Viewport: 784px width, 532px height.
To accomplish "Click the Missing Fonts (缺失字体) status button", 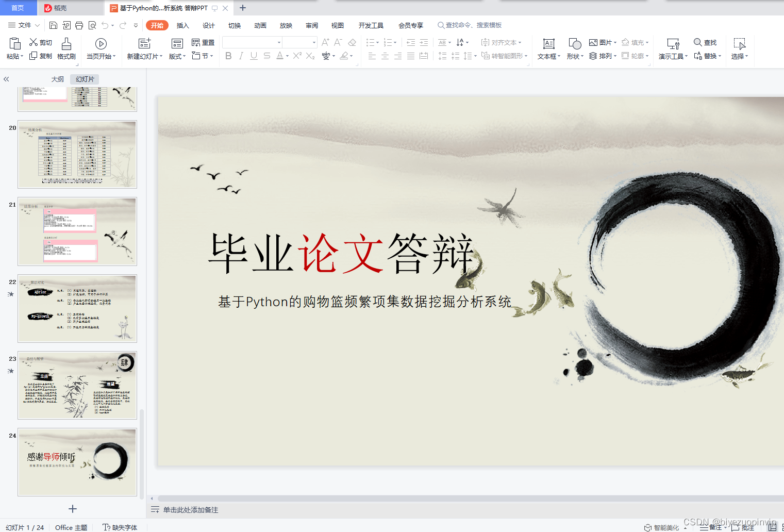I will [120, 527].
